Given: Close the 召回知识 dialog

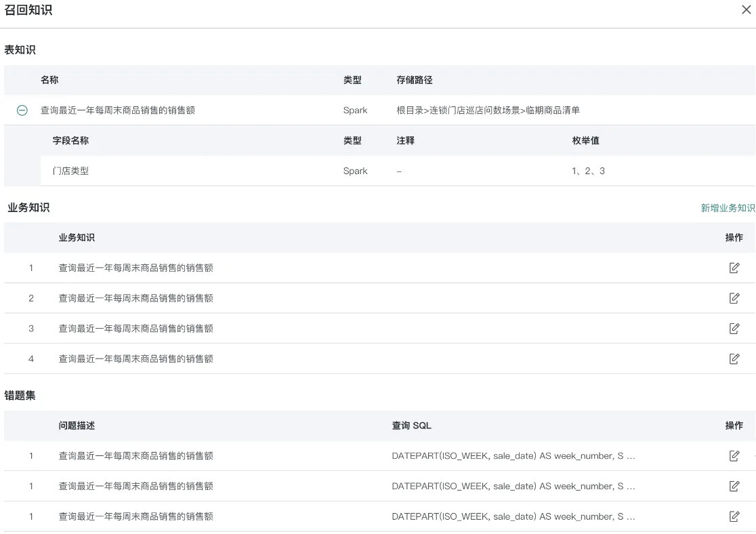Looking at the screenshot, I should (746, 10).
